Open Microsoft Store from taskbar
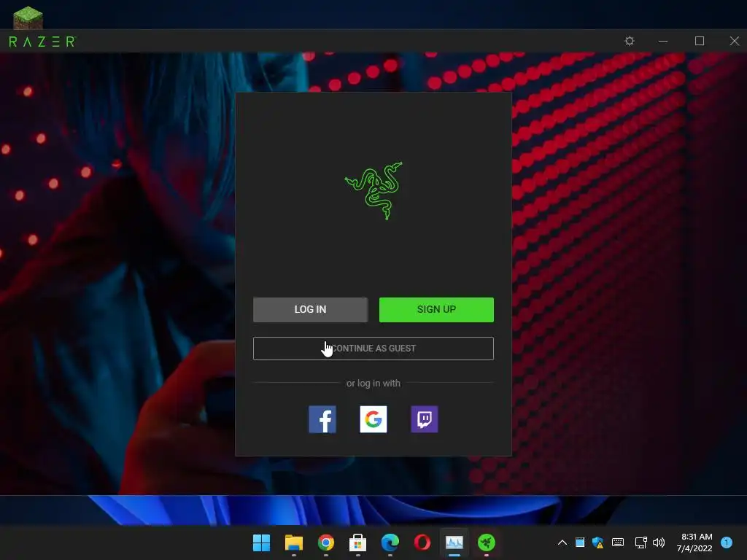 click(357, 542)
